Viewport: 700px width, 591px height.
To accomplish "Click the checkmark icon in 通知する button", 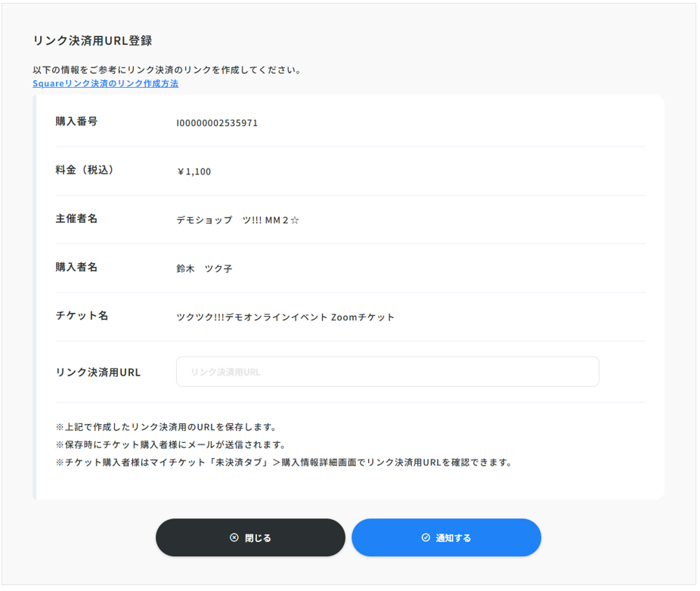I will (426, 538).
